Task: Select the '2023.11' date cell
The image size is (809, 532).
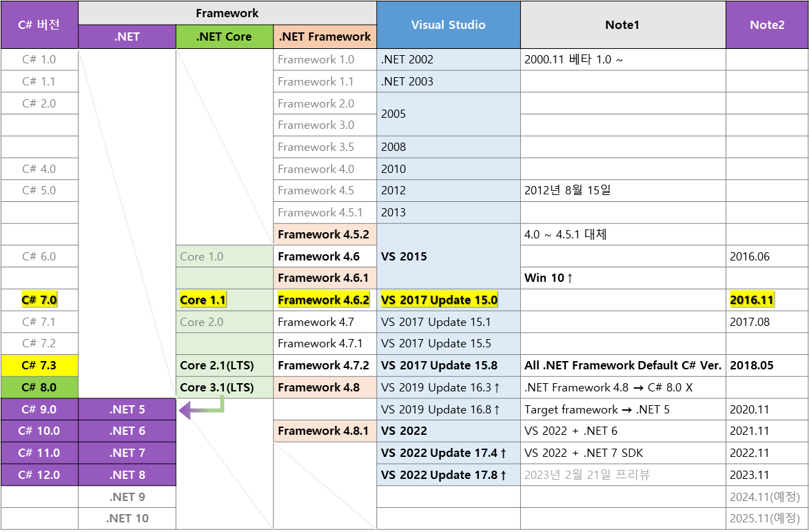Action: click(x=767, y=475)
